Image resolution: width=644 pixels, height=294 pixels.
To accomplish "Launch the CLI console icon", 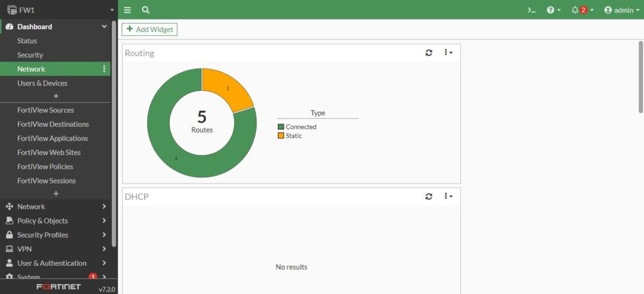I will click(x=531, y=10).
